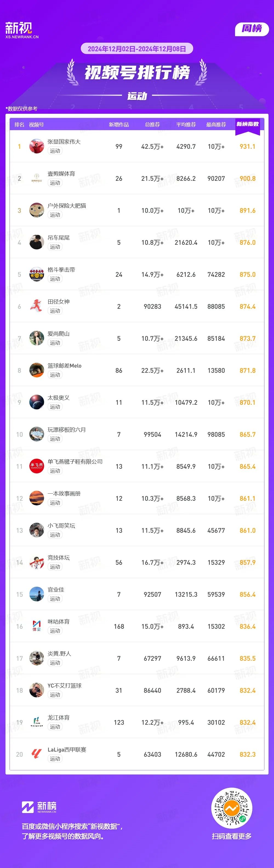
Task: Open avatar of 张显国家伟大
Action: click(x=36, y=146)
